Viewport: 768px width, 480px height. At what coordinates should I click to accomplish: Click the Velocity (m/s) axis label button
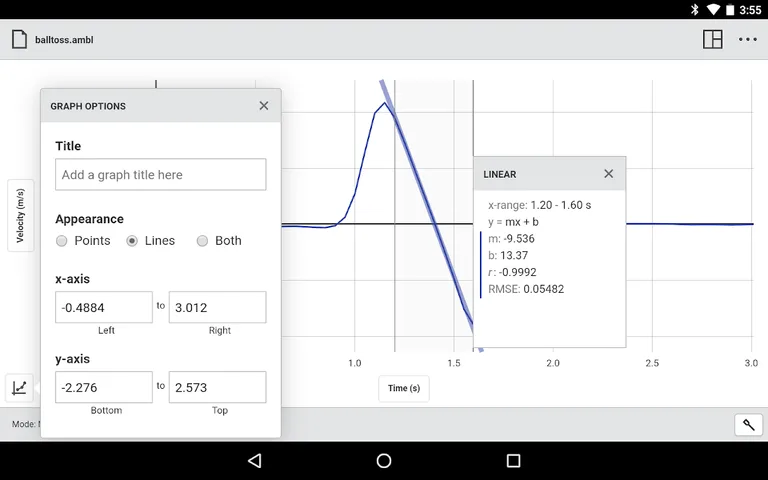click(x=21, y=216)
